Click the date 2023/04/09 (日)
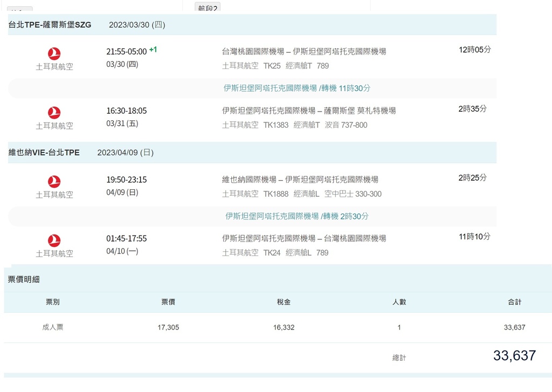The height and width of the screenshot is (392, 552). pos(125,153)
